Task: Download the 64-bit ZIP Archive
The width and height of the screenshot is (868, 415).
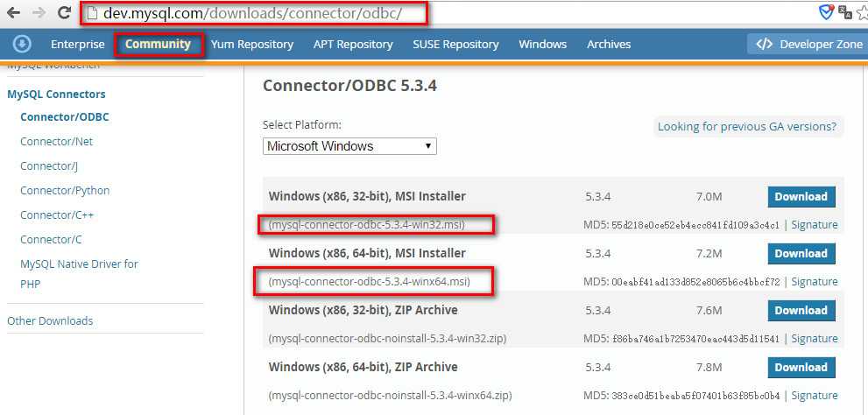Action: 801,368
